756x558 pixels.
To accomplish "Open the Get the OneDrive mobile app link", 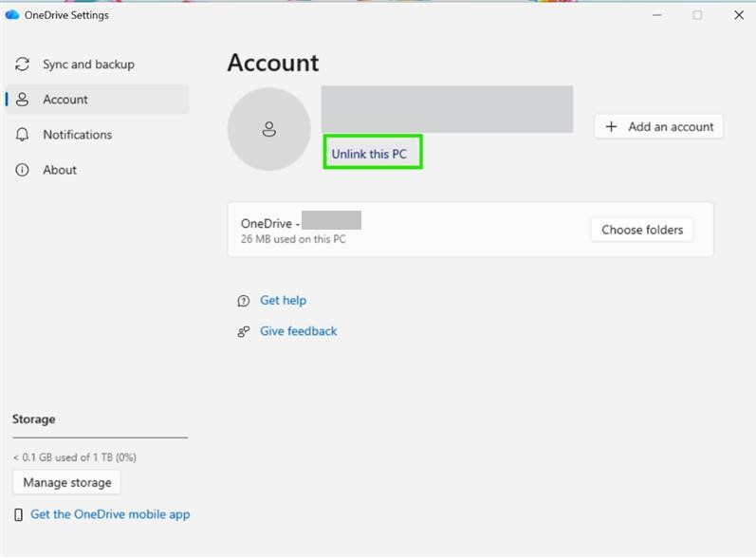I will (110, 514).
